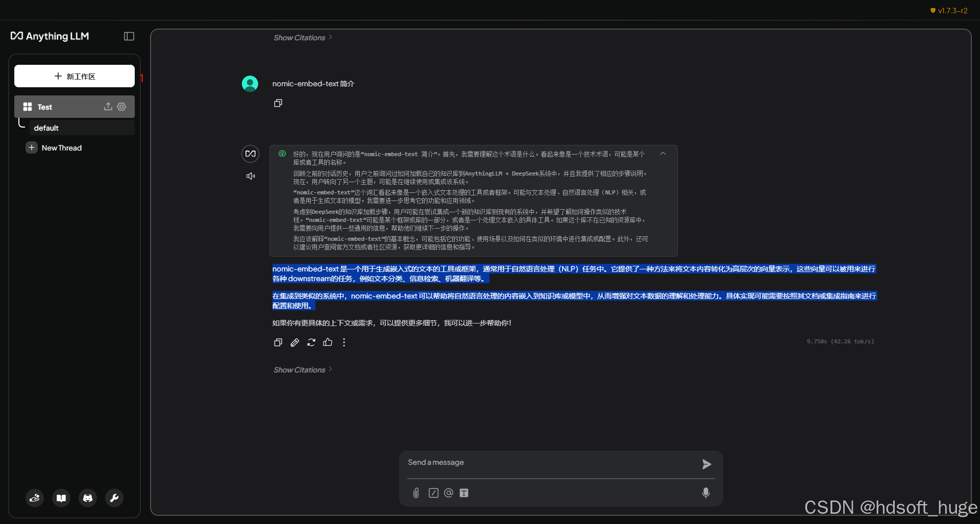Open slash commands menu
Image resolution: width=980 pixels, height=524 pixels.
point(433,493)
